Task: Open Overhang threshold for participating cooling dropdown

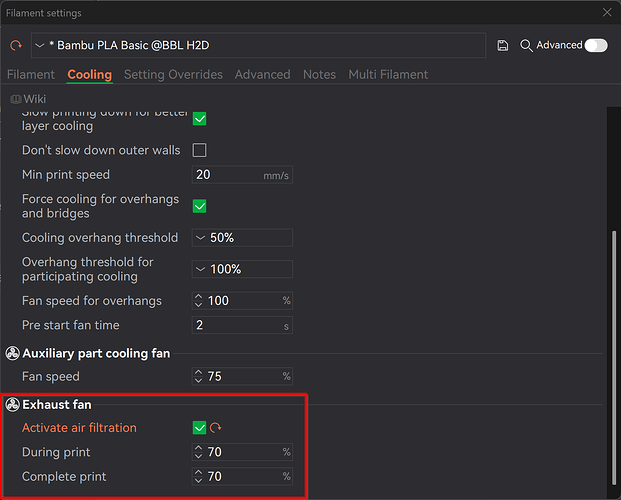Action: click(242, 269)
